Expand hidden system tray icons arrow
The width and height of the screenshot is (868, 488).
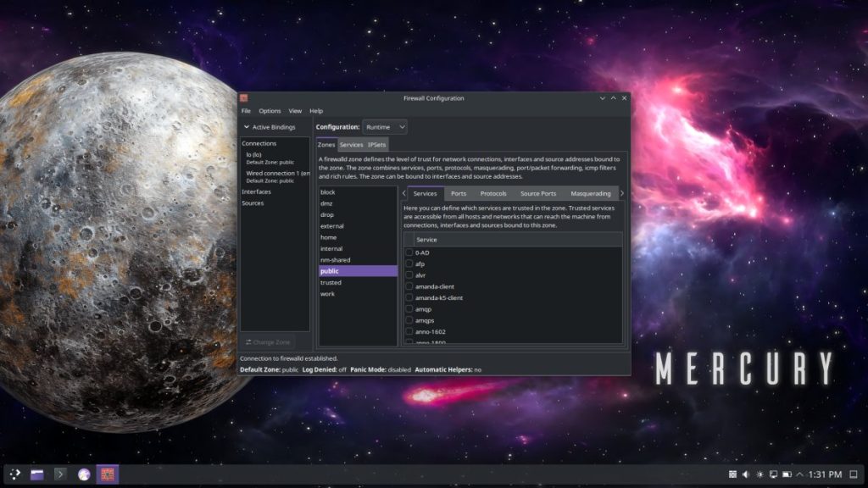(800, 474)
